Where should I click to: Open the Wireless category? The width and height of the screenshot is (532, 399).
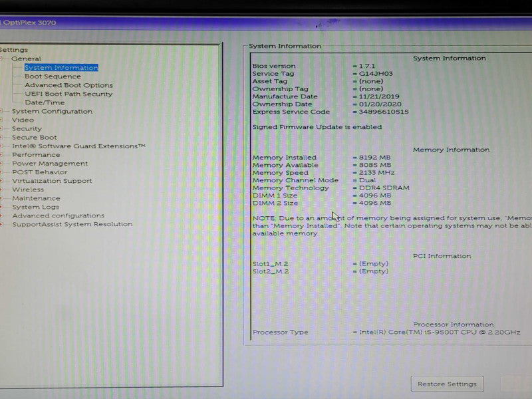click(28, 190)
